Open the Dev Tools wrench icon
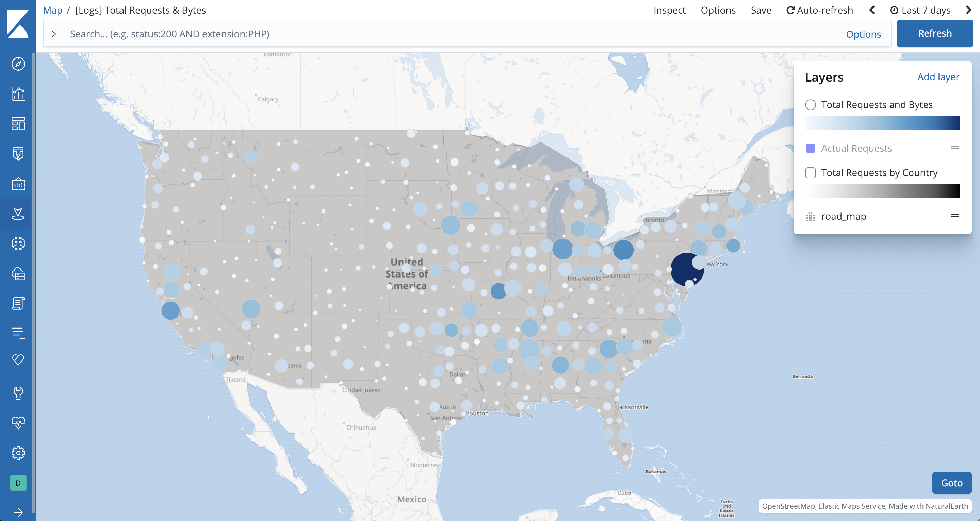The height and width of the screenshot is (521, 980). [x=18, y=392]
